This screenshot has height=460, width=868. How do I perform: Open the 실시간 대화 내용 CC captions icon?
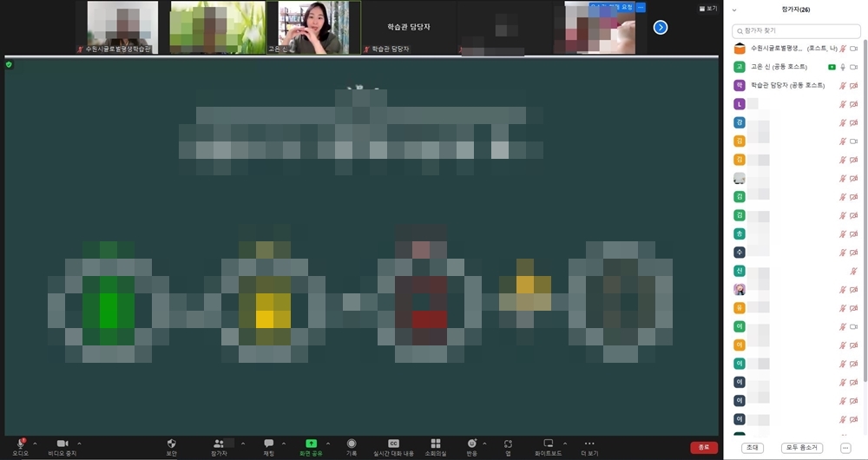393,444
